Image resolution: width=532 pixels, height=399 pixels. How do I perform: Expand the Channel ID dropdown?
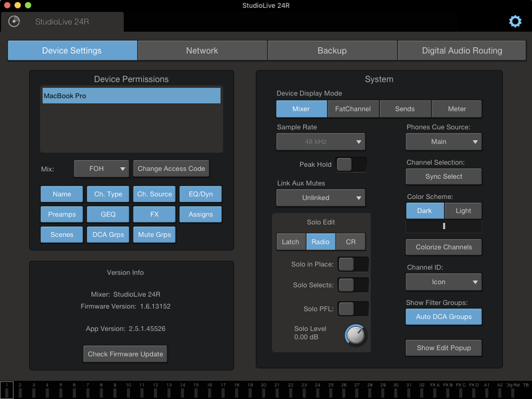444,282
